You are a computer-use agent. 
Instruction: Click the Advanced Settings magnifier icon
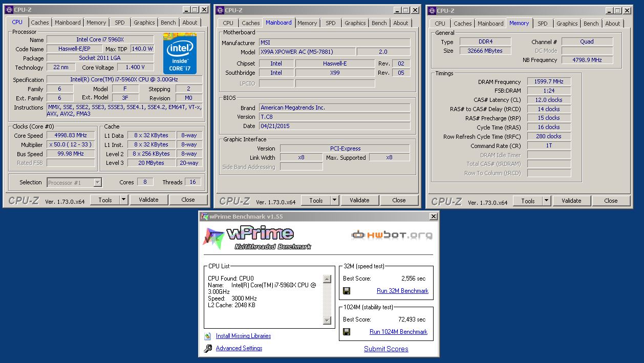207,349
